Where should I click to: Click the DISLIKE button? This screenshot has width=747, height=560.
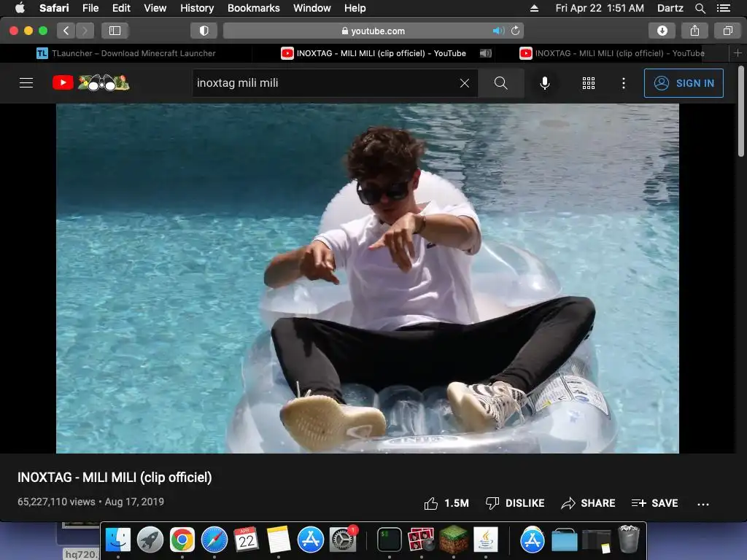[x=514, y=503]
